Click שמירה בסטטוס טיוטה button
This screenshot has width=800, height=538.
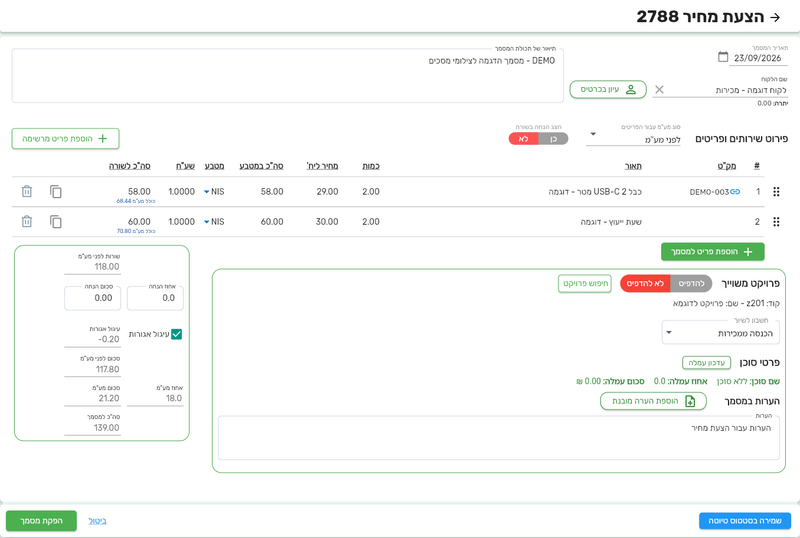[745, 521]
